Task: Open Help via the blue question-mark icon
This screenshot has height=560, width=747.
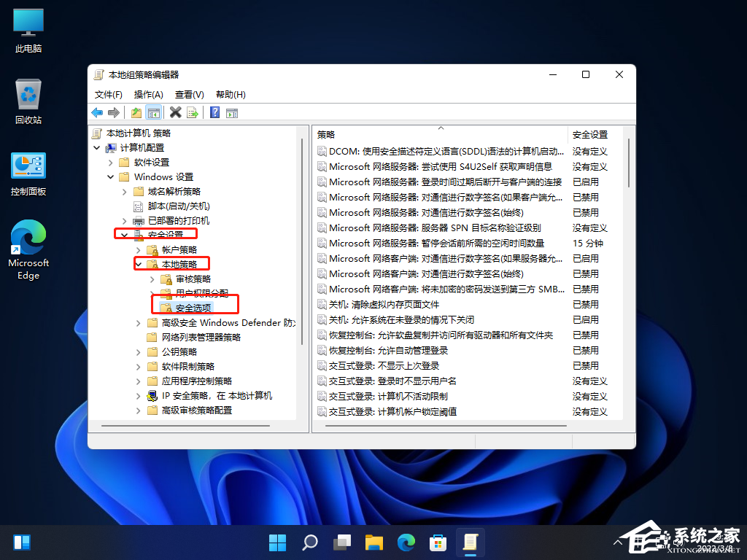Action: pyautogui.click(x=215, y=112)
